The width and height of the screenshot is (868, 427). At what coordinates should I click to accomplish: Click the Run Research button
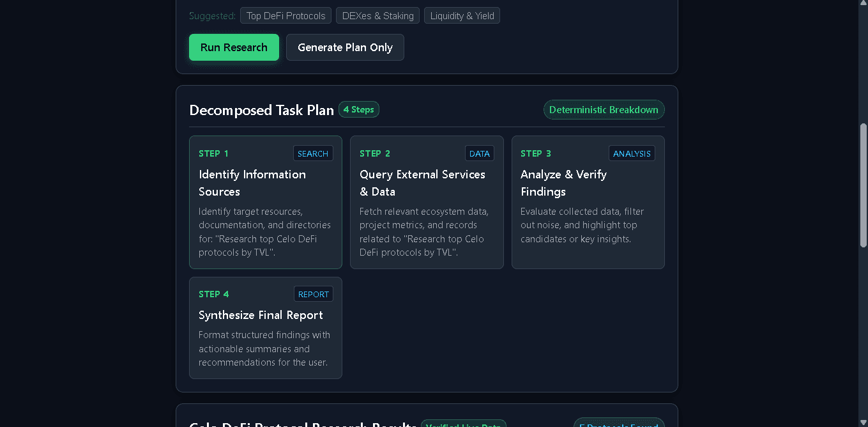pyautogui.click(x=234, y=47)
